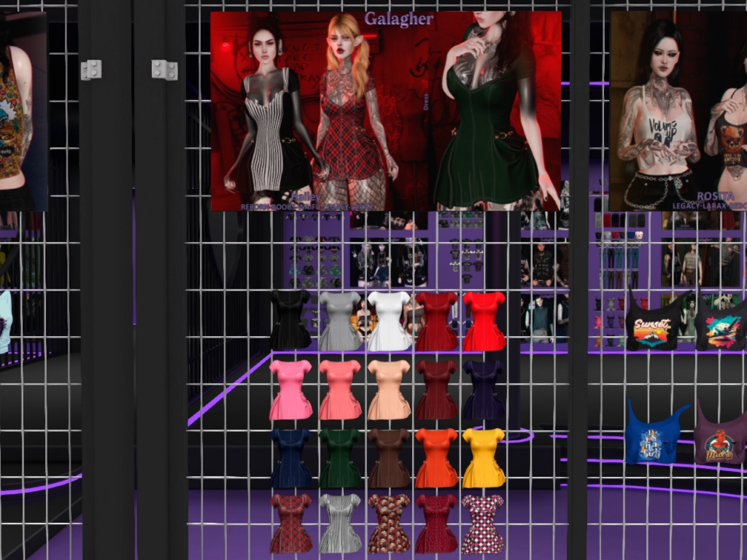Select the brown dress
The height and width of the screenshot is (560, 747).
click(x=389, y=458)
